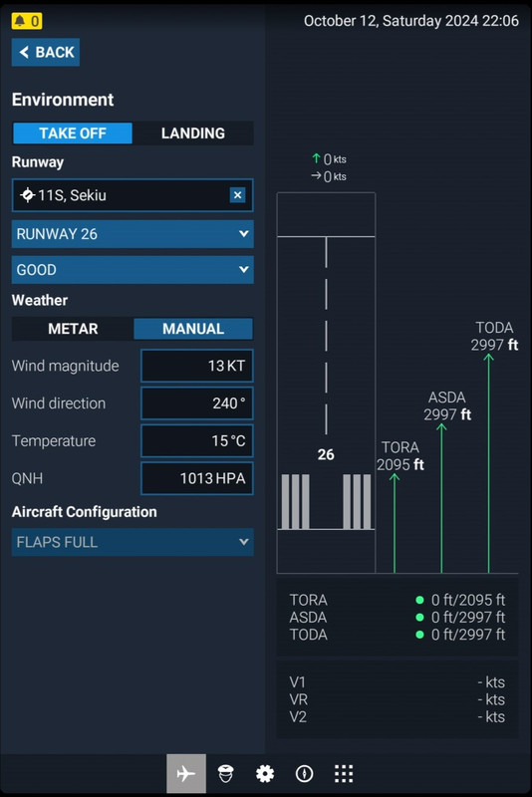This screenshot has height=797, width=532.
Task: Click the VR speed row
Action: click(x=398, y=699)
